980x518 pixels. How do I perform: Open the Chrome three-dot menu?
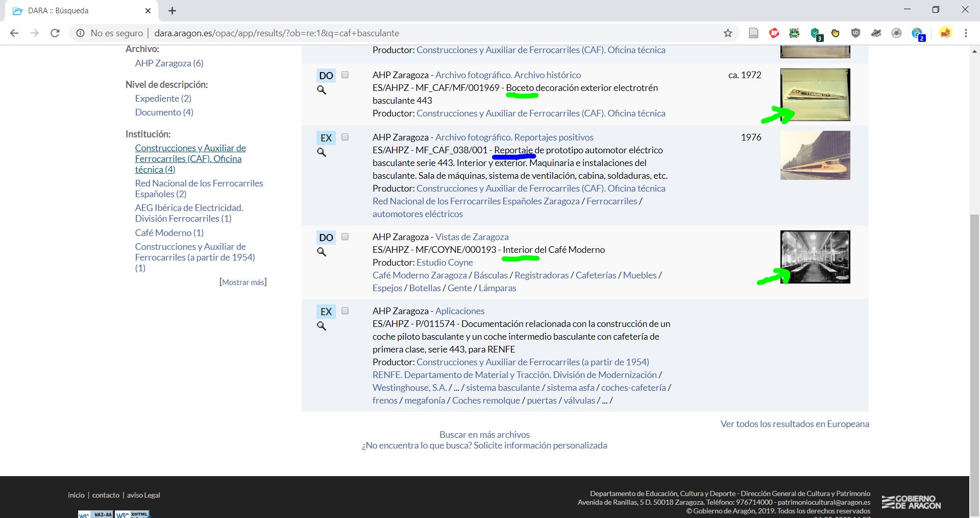click(x=966, y=33)
